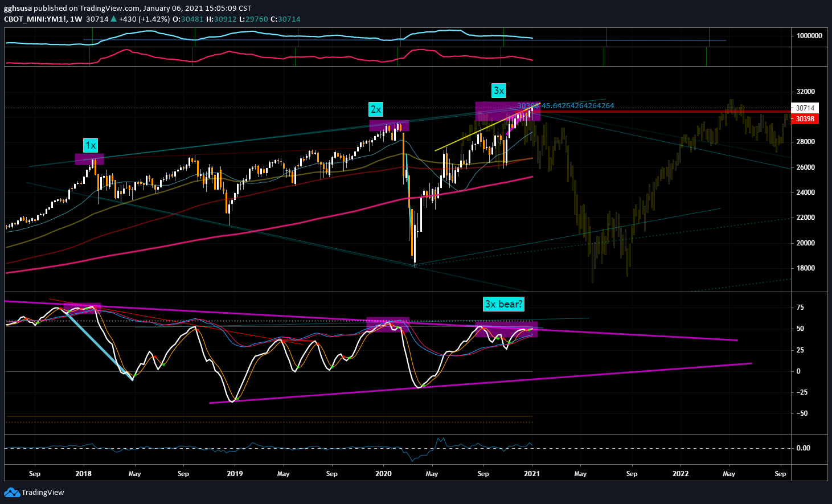Click the 1000000 volume scale label

tap(809, 36)
